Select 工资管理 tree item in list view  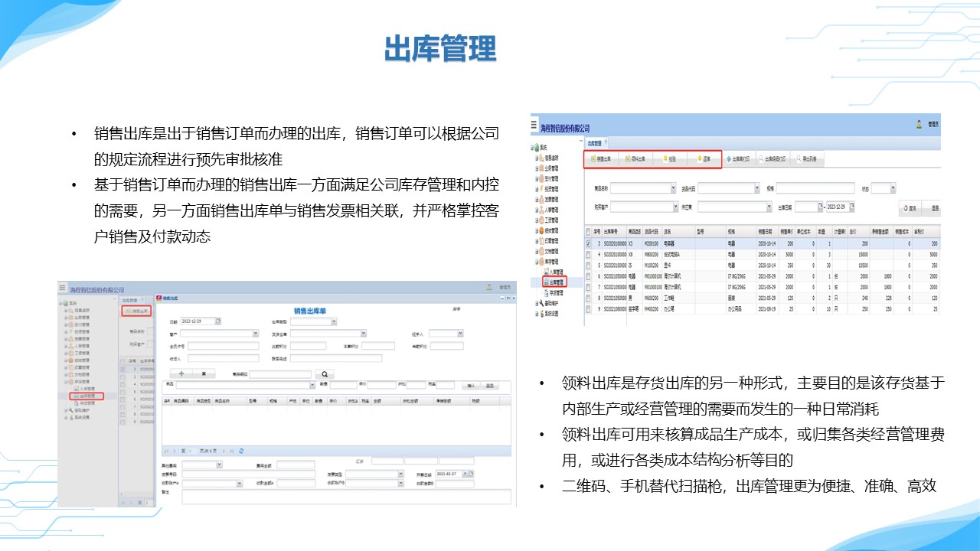point(549,220)
